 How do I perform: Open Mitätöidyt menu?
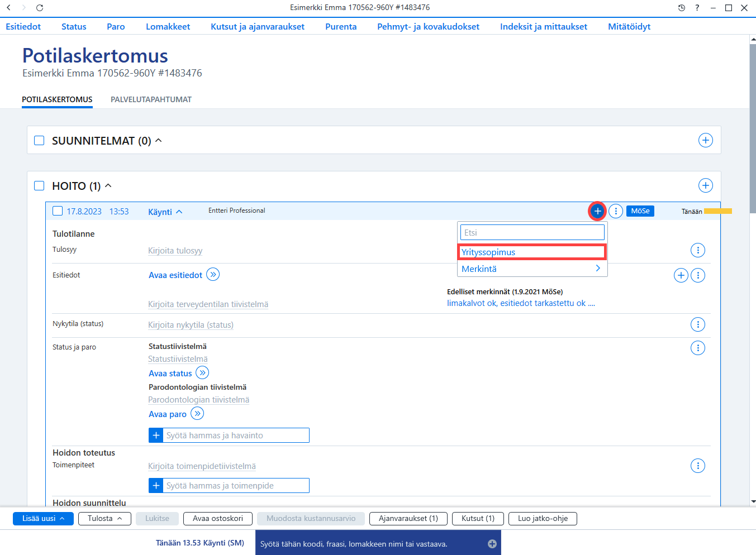[x=629, y=26]
